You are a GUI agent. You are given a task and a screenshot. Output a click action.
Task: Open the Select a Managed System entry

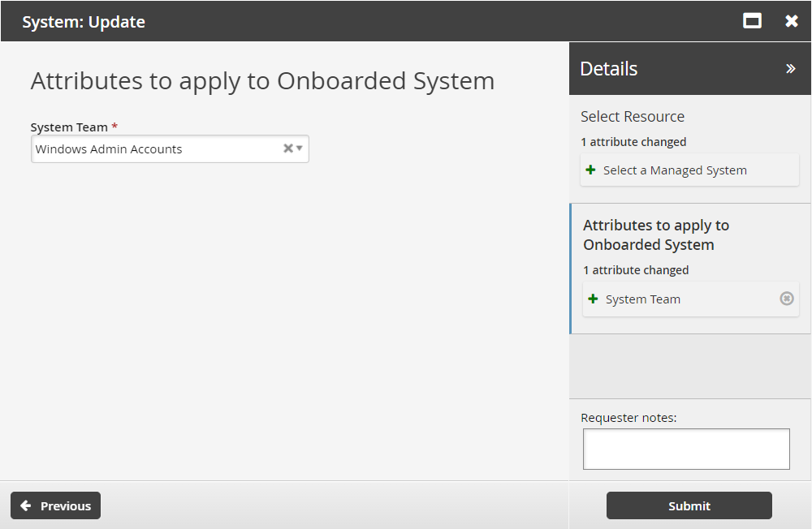(x=675, y=170)
